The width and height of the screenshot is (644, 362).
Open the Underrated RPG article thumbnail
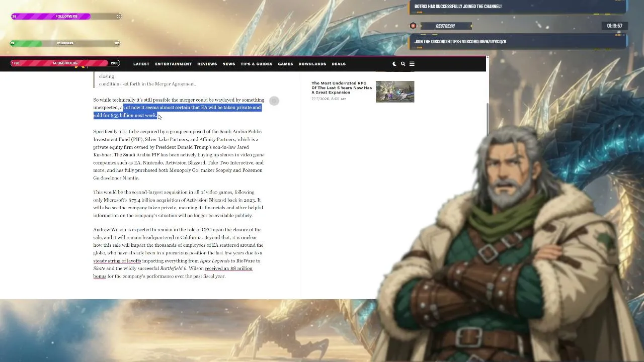pyautogui.click(x=395, y=92)
